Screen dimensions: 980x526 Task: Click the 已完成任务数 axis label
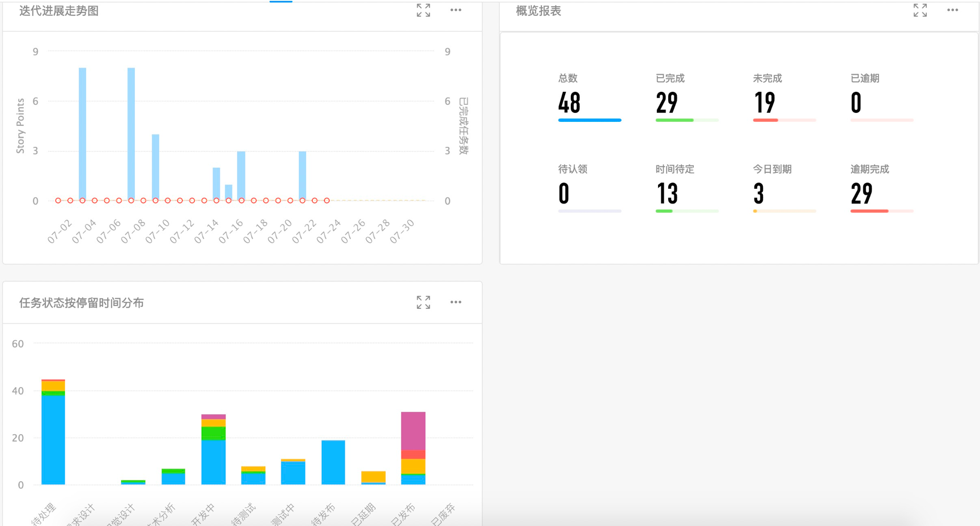tap(464, 126)
